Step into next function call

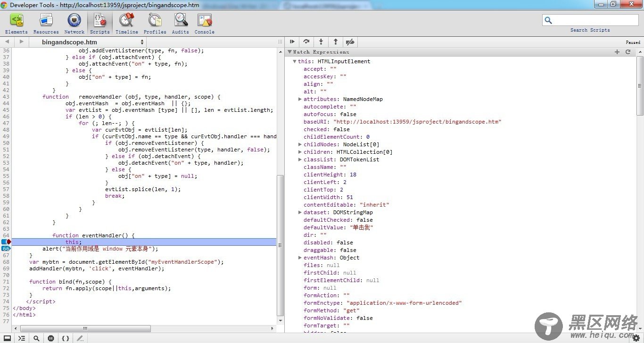[x=321, y=42]
